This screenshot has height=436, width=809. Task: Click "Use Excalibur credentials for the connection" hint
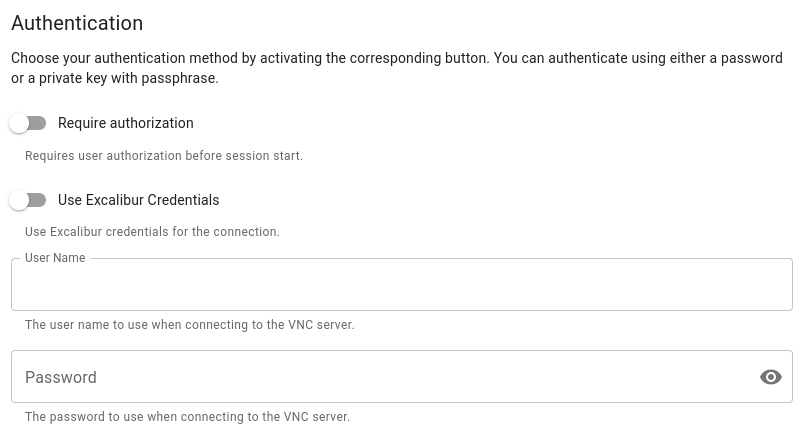pos(152,232)
